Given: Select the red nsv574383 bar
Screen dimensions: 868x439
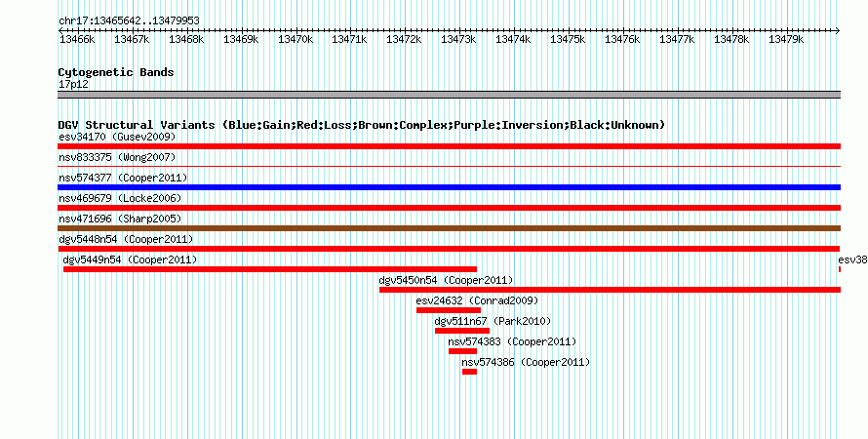Looking at the screenshot, I should click(462, 351).
